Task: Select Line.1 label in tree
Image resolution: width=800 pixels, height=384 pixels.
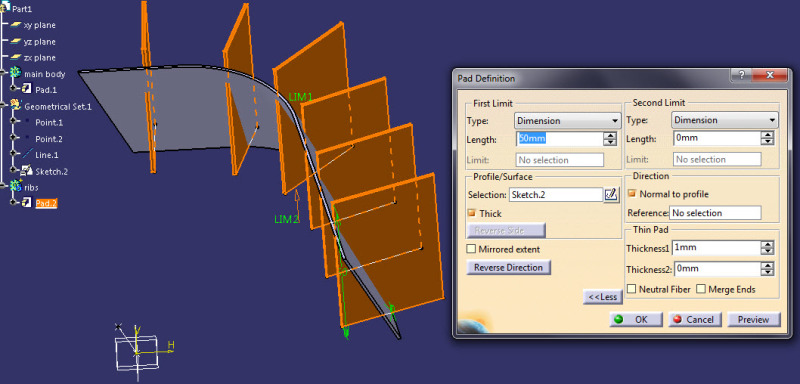Action: click(47, 155)
